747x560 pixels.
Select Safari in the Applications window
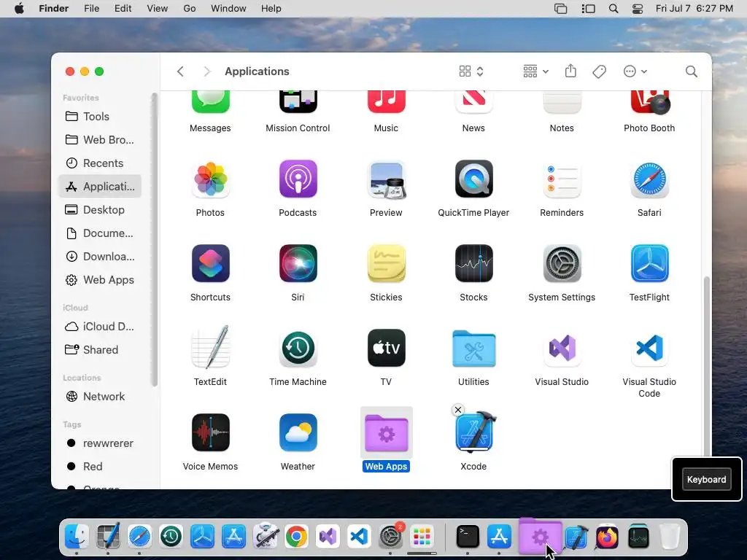pos(649,180)
